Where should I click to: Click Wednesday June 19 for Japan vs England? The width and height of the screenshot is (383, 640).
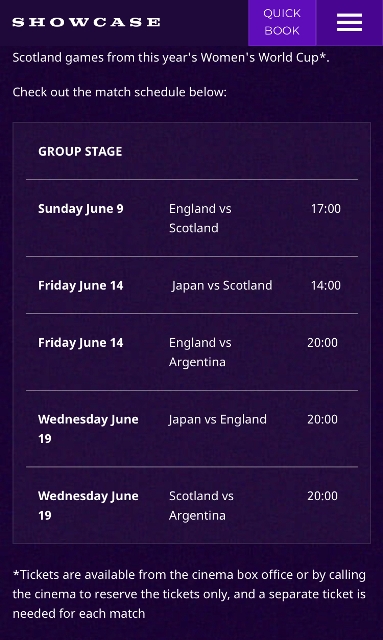(88, 429)
